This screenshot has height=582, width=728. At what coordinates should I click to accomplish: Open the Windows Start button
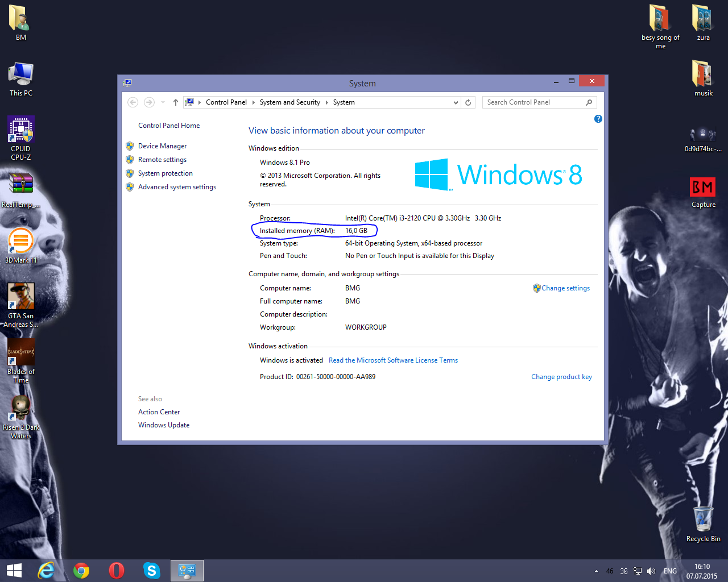pyautogui.click(x=14, y=570)
